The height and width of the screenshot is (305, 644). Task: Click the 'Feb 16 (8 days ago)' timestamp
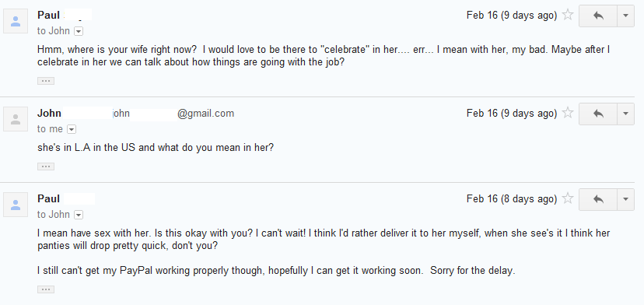click(x=512, y=199)
